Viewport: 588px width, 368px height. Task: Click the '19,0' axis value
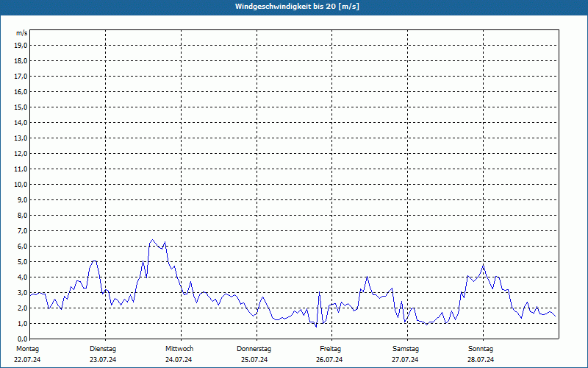(x=21, y=46)
